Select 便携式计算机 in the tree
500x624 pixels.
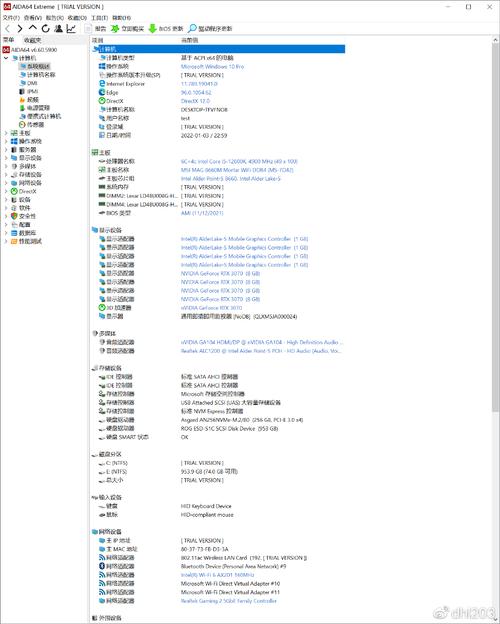[x=40, y=116]
